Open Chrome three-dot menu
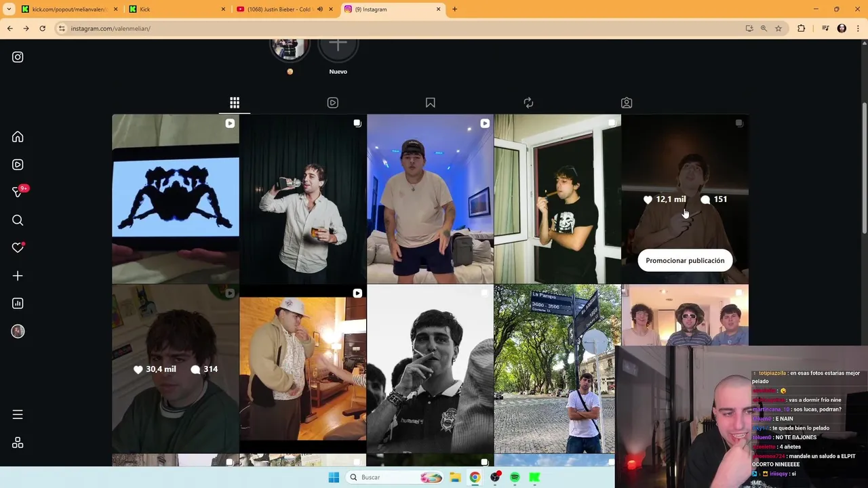 (858, 28)
